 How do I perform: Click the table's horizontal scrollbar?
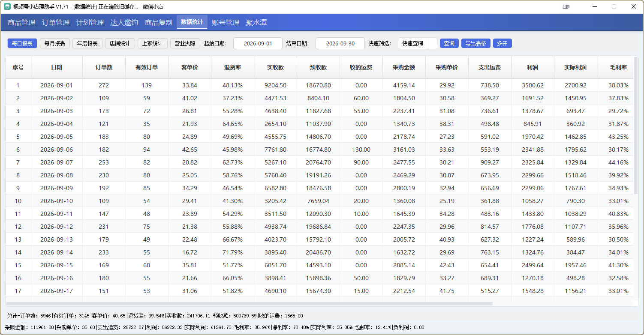pos(250,304)
